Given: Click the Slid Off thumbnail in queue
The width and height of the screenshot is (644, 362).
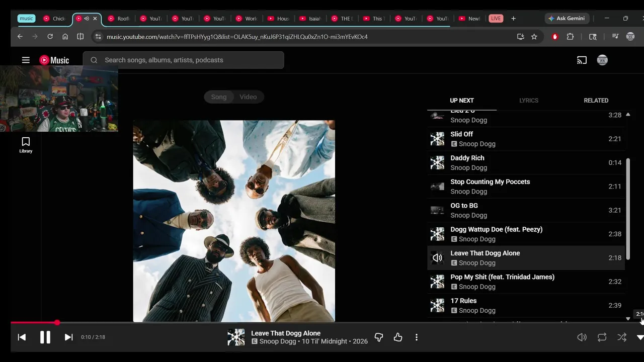Looking at the screenshot, I should 437,139.
